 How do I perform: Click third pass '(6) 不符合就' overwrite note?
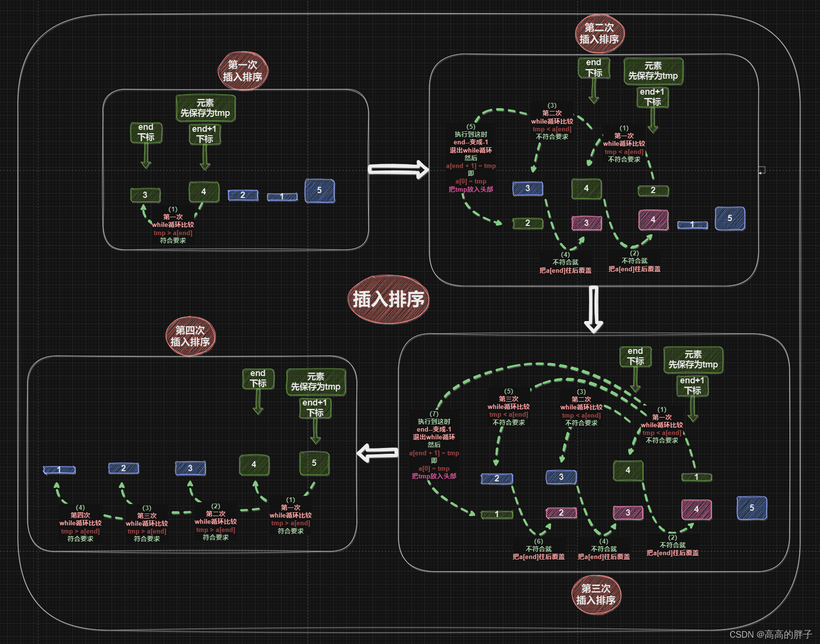tap(538, 549)
